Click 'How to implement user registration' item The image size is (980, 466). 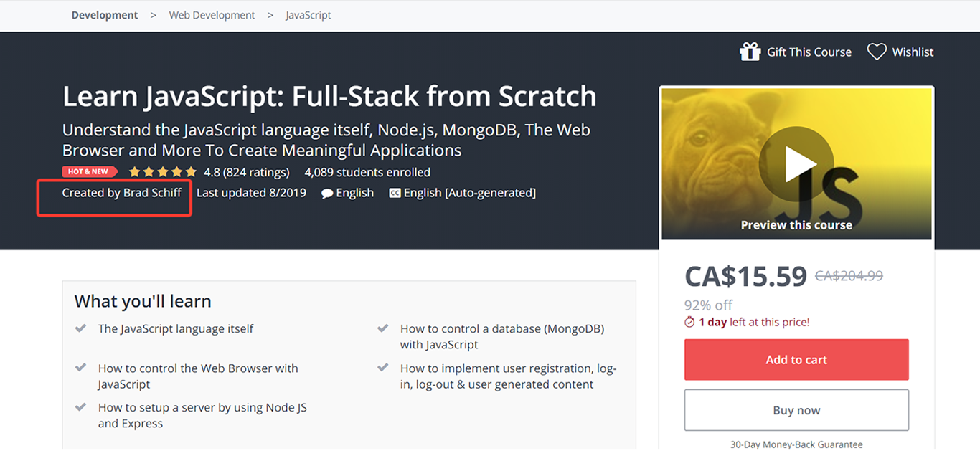(509, 376)
